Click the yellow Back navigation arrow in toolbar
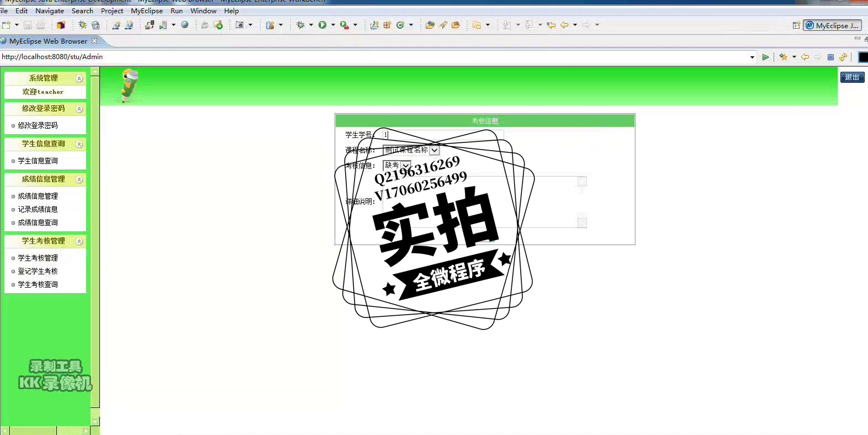This screenshot has height=435, width=868. (x=564, y=25)
